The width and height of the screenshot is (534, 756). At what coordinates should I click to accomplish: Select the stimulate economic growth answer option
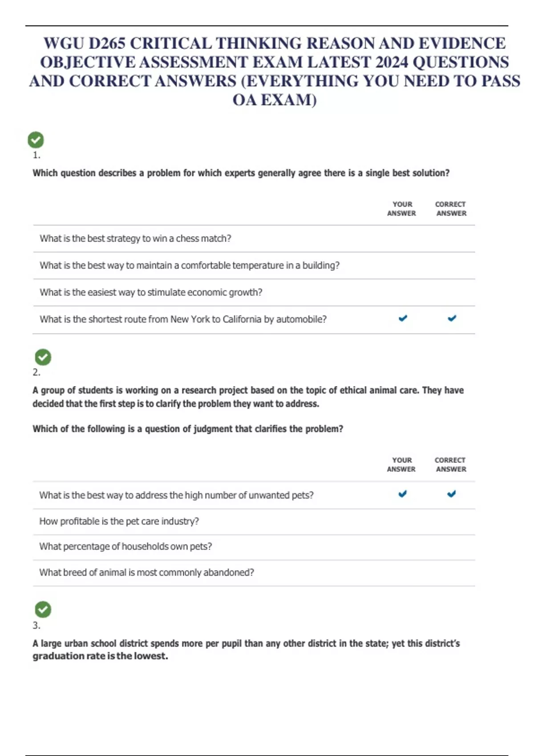pyautogui.click(x=151, y=293)
